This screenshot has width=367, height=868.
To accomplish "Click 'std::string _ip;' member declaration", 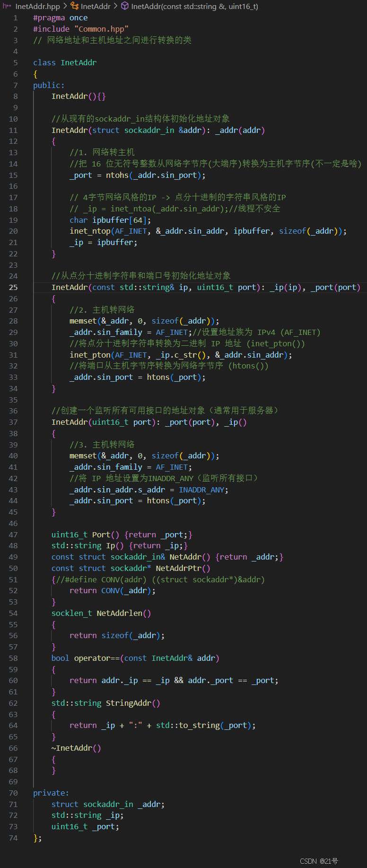I will [x=87, y=815].
